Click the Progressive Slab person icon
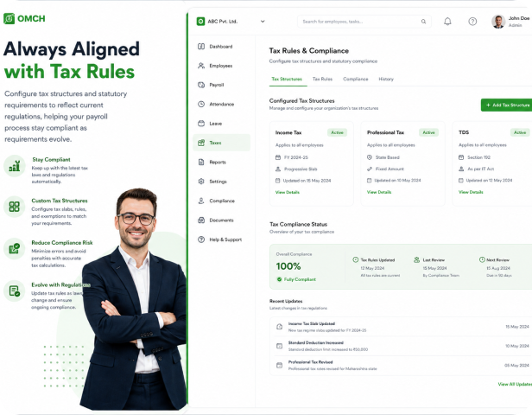Screen dimensions: 532x415 [x=278, y=169]
